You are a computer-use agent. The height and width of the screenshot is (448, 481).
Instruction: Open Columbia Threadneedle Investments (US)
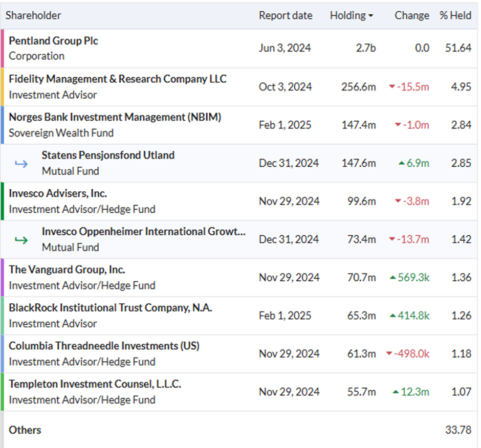(x=104, y=346)
